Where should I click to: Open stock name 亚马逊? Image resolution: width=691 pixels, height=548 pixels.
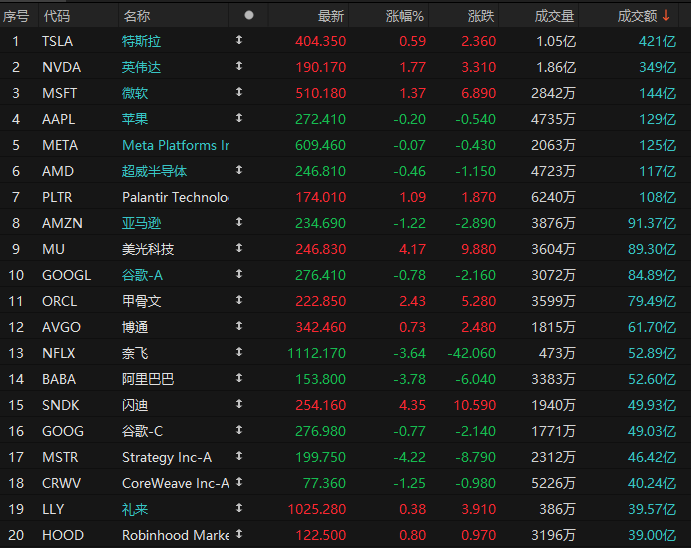pos(141,223)
